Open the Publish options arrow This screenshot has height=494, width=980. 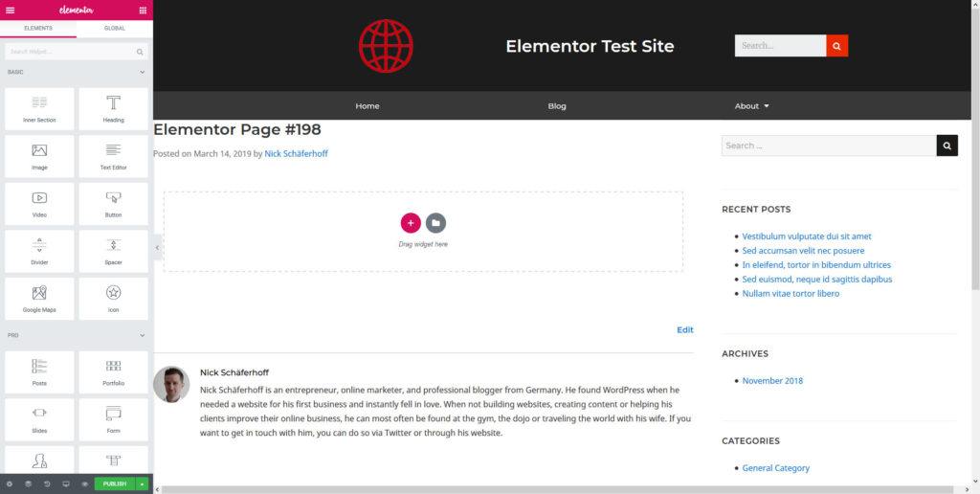tap(142, 484)
